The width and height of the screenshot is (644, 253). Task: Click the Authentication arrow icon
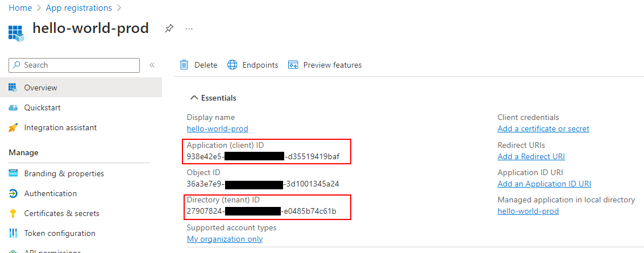(x=13, y=193)
